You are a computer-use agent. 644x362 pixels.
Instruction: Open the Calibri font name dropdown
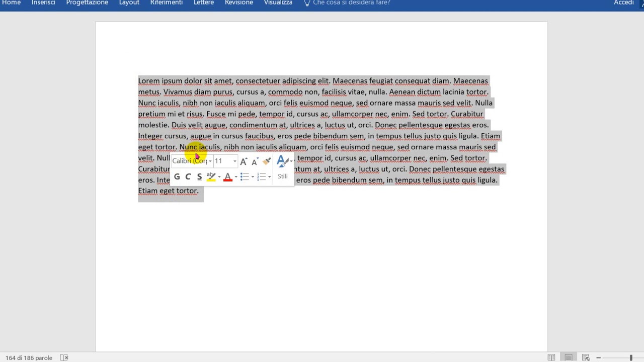210,161
